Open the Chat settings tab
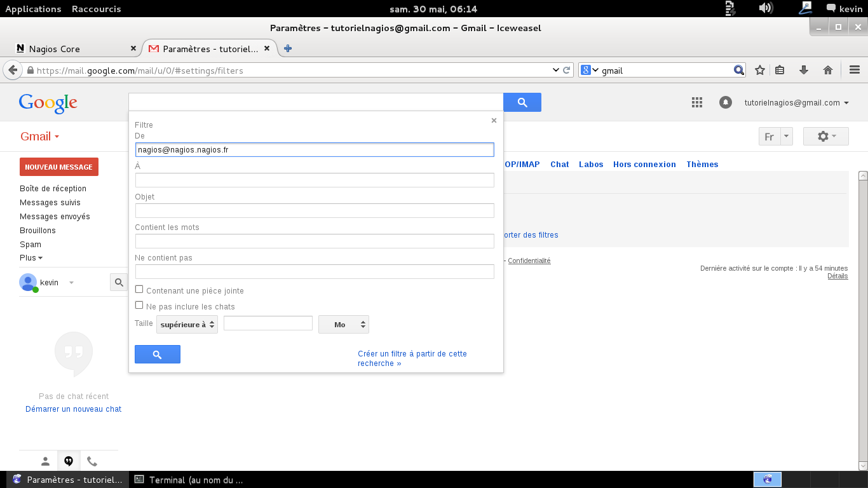Viewport: 868px width, 488px height. [x=560, y=164]
